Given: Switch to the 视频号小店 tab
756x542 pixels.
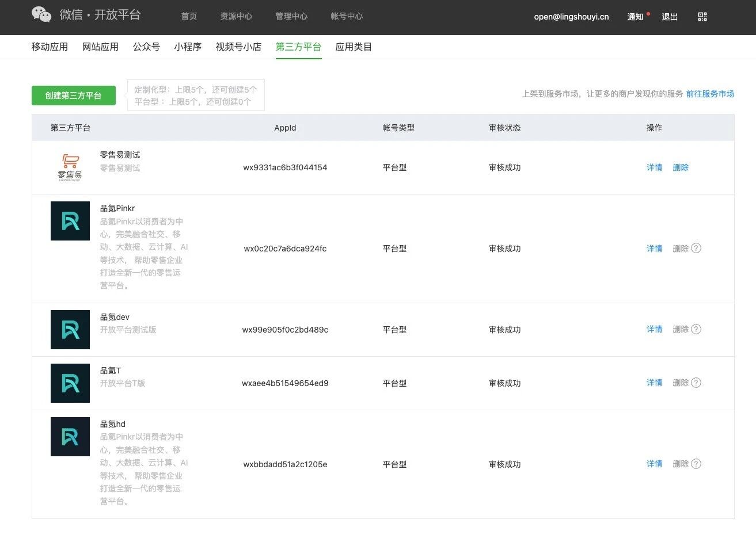Looking at the screenshot, I should point(238,47).
